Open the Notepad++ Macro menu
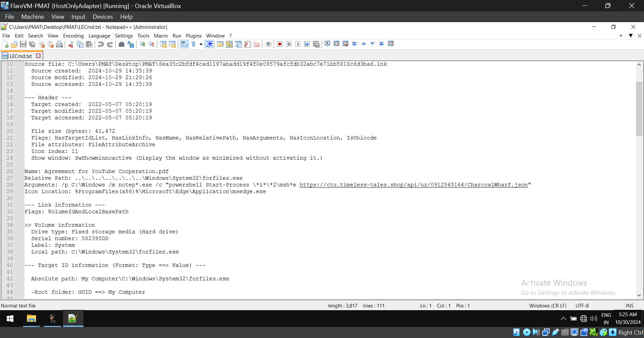Screen dimensions: 644x338 tap(161, 36)
